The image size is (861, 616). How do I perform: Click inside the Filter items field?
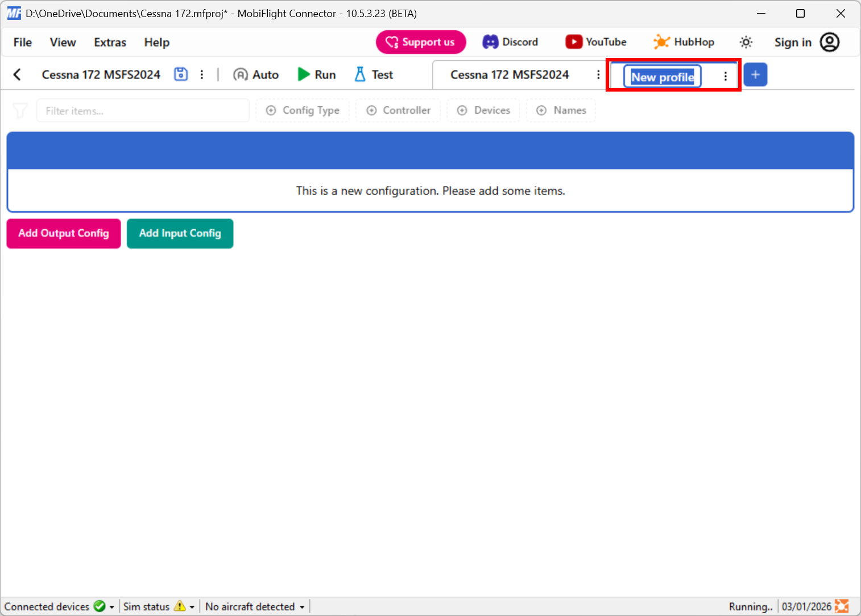(143, 110)
